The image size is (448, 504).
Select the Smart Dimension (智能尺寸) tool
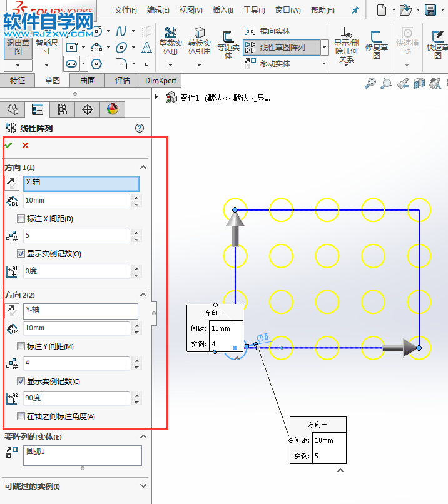[x=47, y=47]
